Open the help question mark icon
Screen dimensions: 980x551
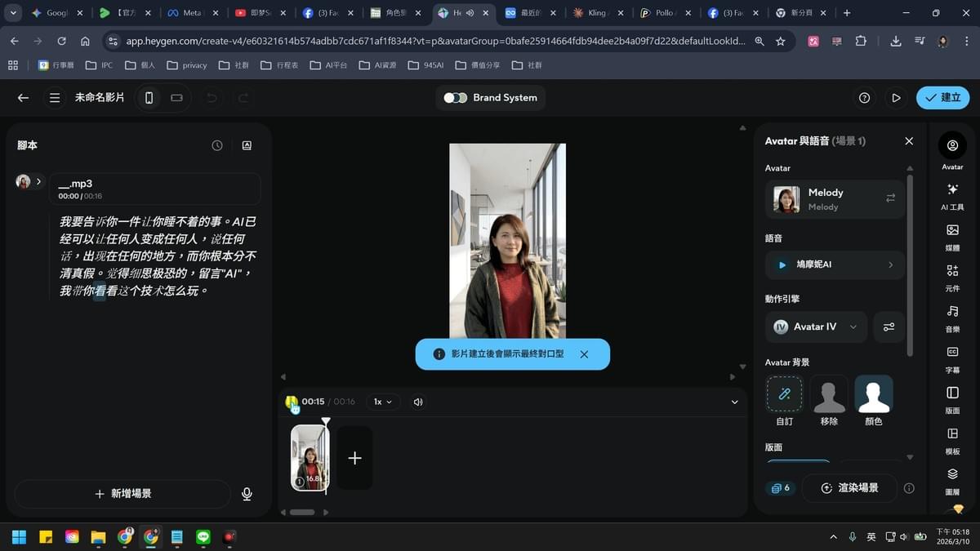865,98
